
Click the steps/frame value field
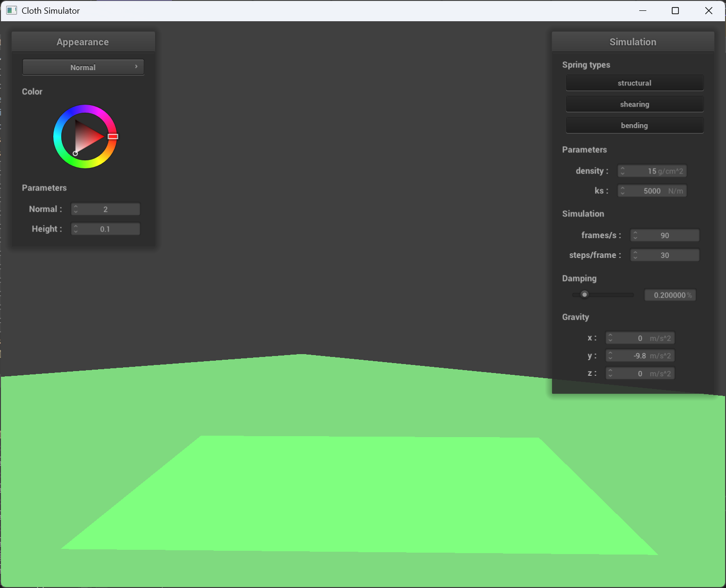point(665,255)
